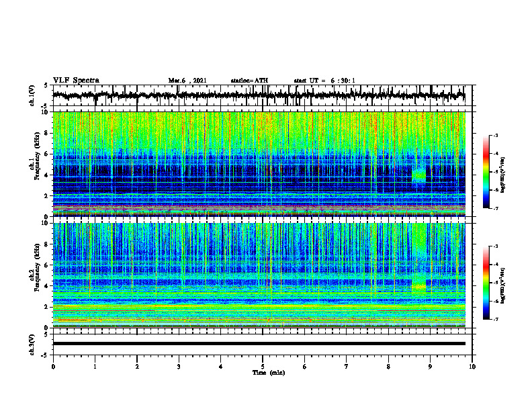This screenshot has width=532, height=411.
Task: Click the ch.2 "Frequency (kHz)" axis label
Action: point(38,267)
